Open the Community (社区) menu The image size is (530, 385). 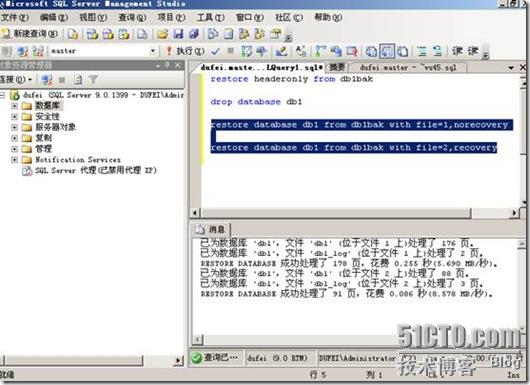[289, 17]
